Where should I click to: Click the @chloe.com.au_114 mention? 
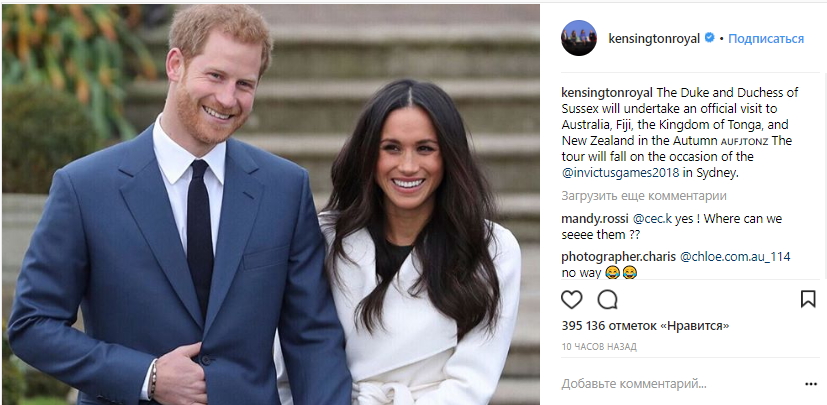pyautogui.click(x=735, y=257)
